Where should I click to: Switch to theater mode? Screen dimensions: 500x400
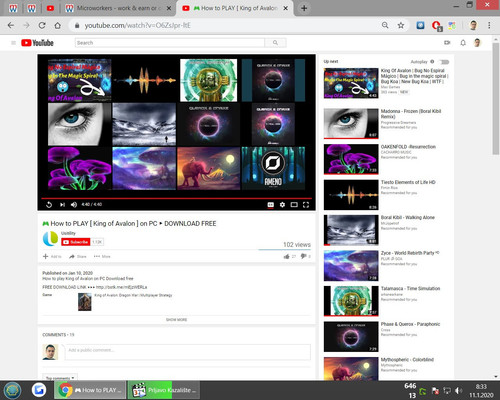point(294,205)
